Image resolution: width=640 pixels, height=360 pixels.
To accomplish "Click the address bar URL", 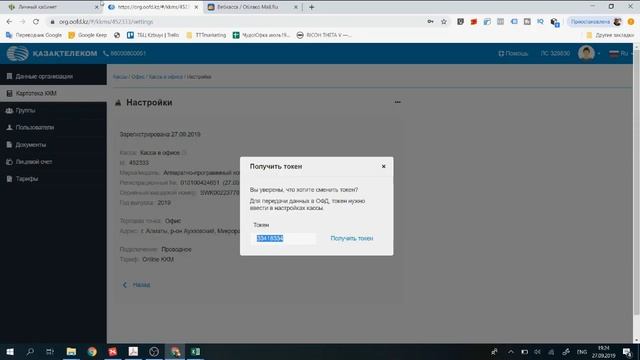I will click(x=106, y=22).
